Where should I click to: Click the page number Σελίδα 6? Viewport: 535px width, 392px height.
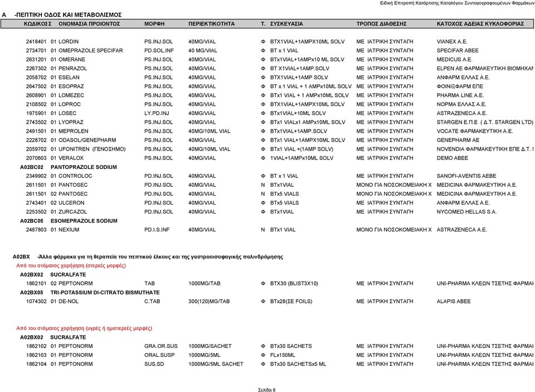[x=267, y=390]
